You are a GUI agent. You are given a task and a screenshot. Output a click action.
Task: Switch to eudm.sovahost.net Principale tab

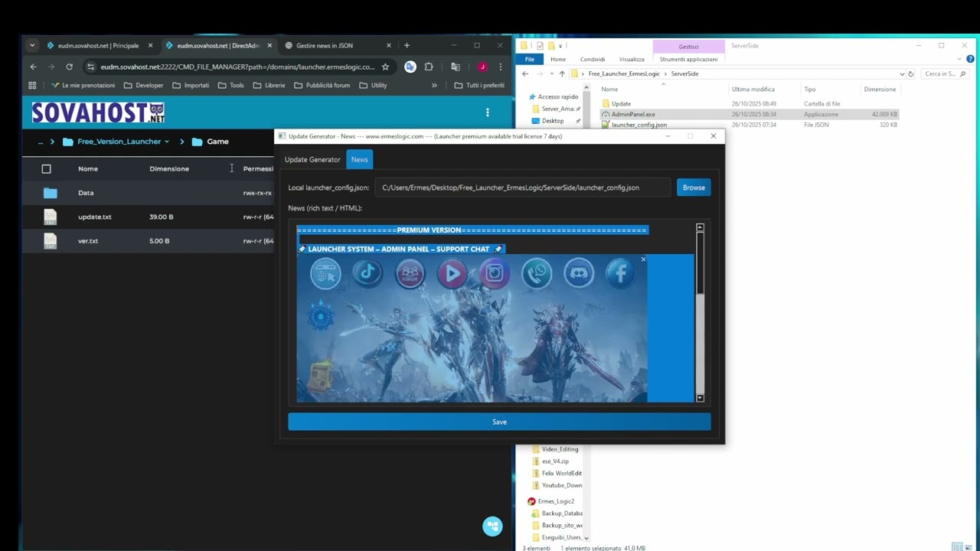click(98, 45)
